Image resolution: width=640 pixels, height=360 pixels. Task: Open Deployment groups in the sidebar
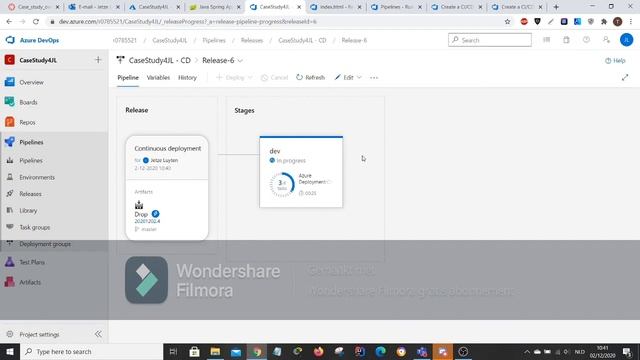click(x=45, y=244)
